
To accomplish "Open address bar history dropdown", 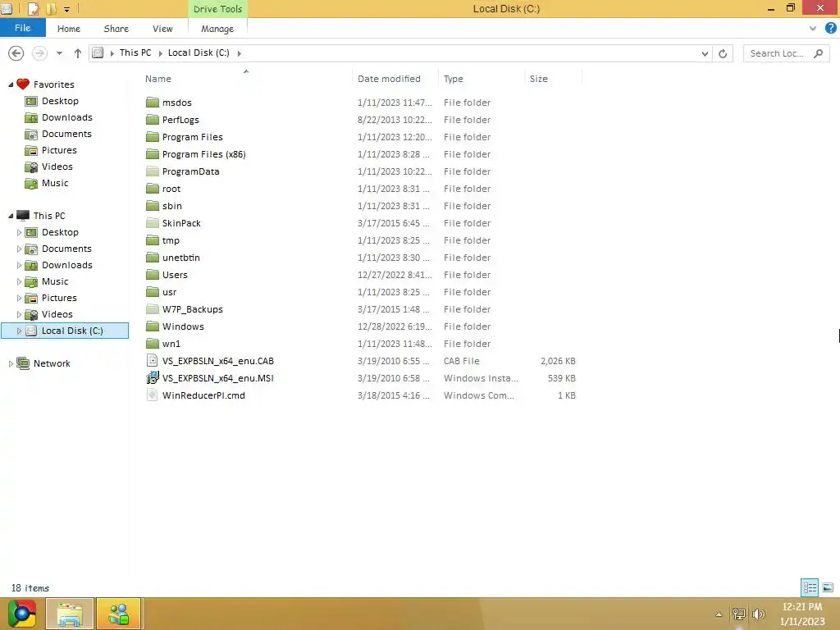I will [x=705, y=53].
